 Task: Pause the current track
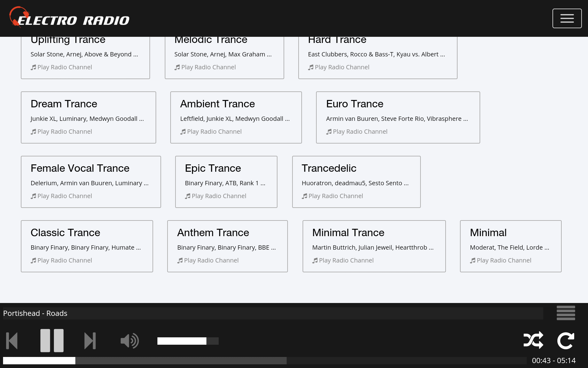[x=52, y=340]
